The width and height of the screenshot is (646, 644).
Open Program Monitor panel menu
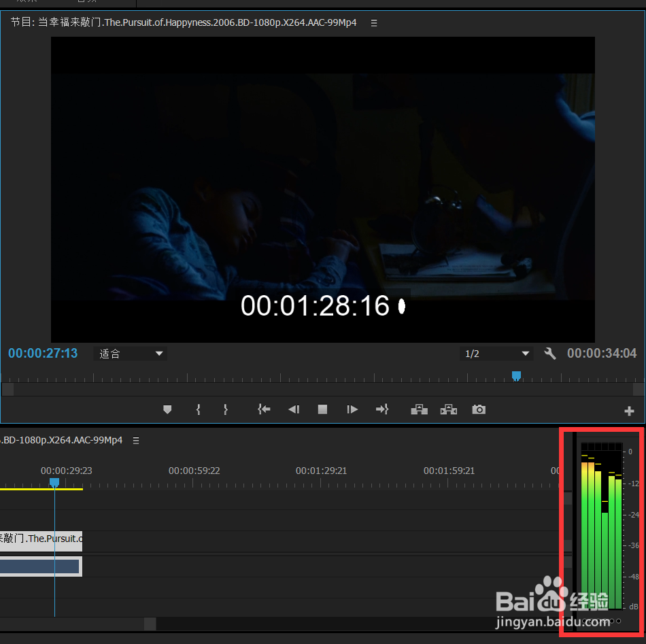click(x=374, y=23)
